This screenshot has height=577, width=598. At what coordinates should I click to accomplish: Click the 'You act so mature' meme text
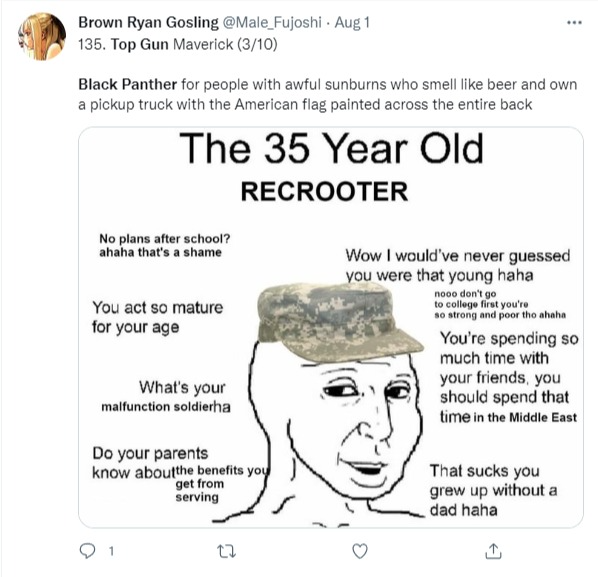(x=158, y=317)
